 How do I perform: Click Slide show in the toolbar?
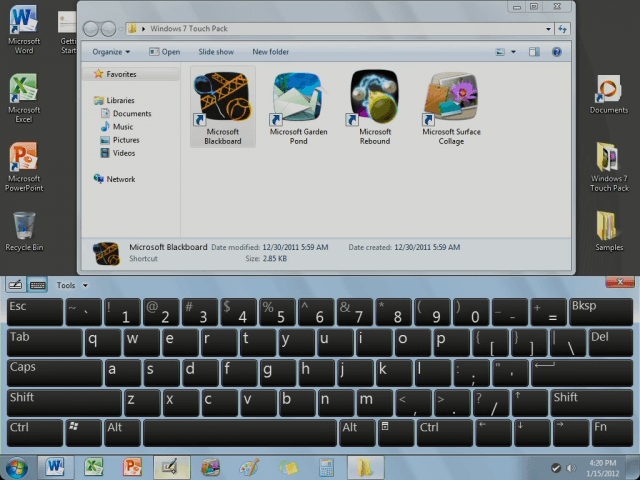tap(216, 52)
